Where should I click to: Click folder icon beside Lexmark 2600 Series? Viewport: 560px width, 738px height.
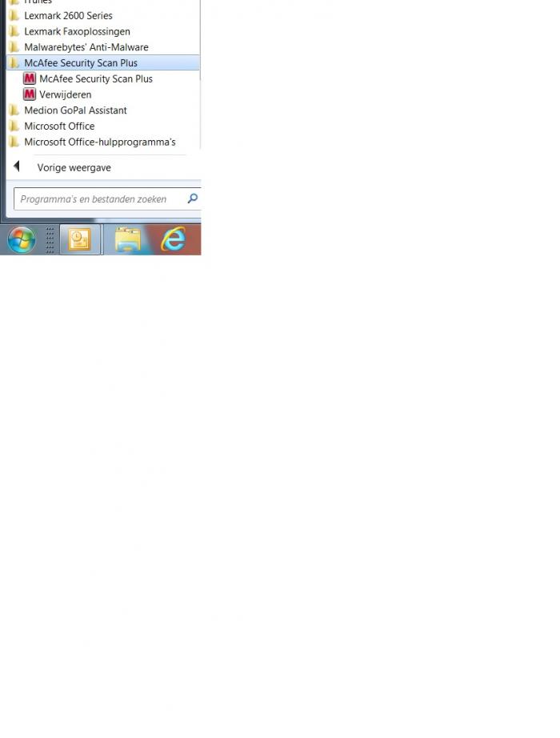14,15
